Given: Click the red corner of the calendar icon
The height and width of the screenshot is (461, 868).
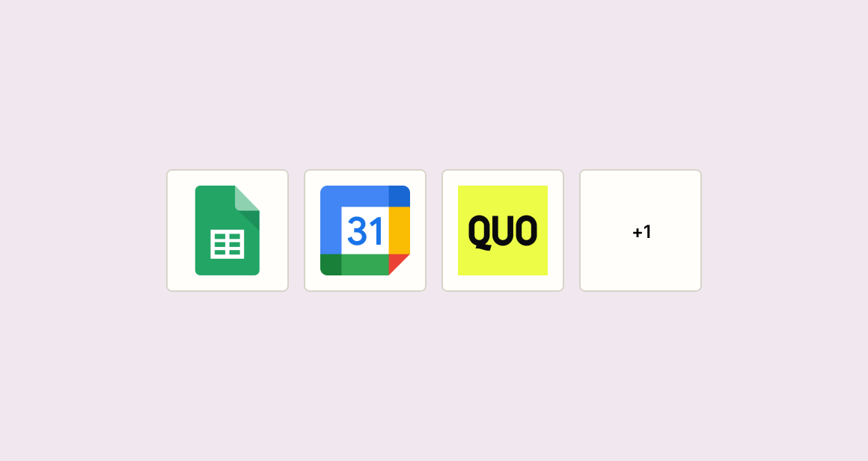Looking at the screenshot, I should pos(397,263).
